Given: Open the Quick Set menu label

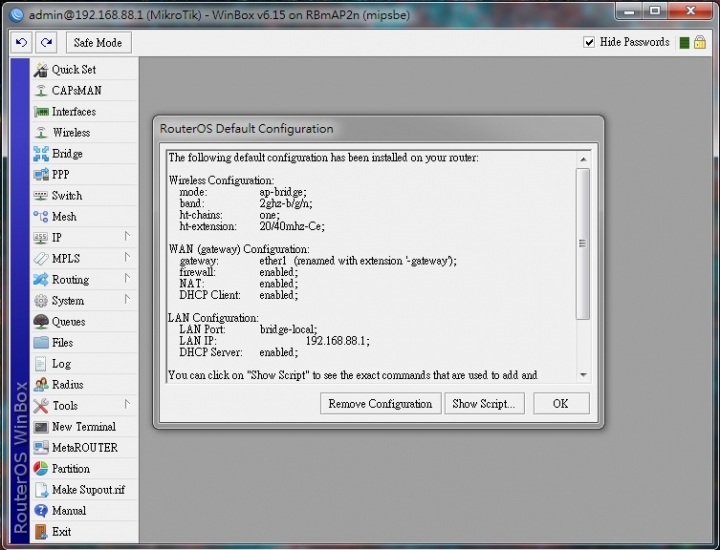Looking at the screenshot, I should click(x=74, y=70).
